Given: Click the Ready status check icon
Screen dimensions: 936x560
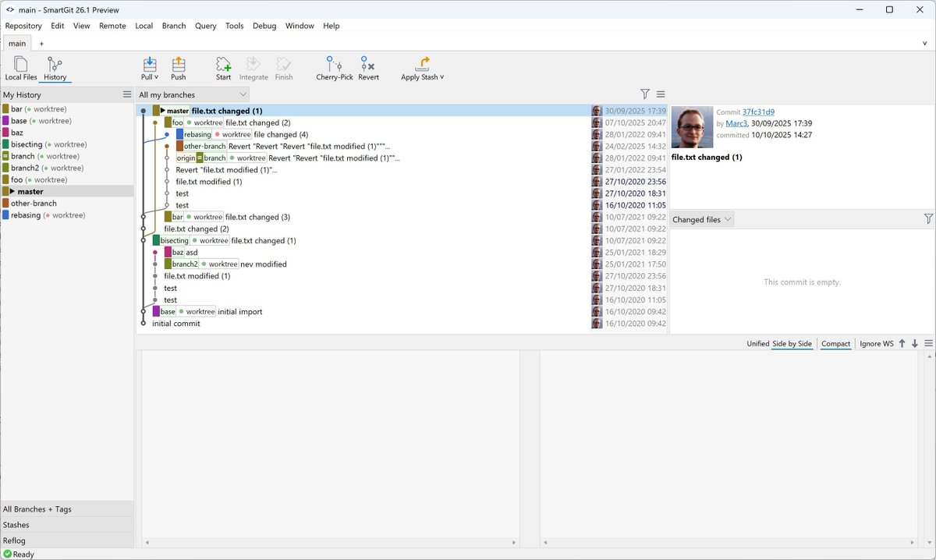Looking at the screenshot, I should tap(8, 554).
